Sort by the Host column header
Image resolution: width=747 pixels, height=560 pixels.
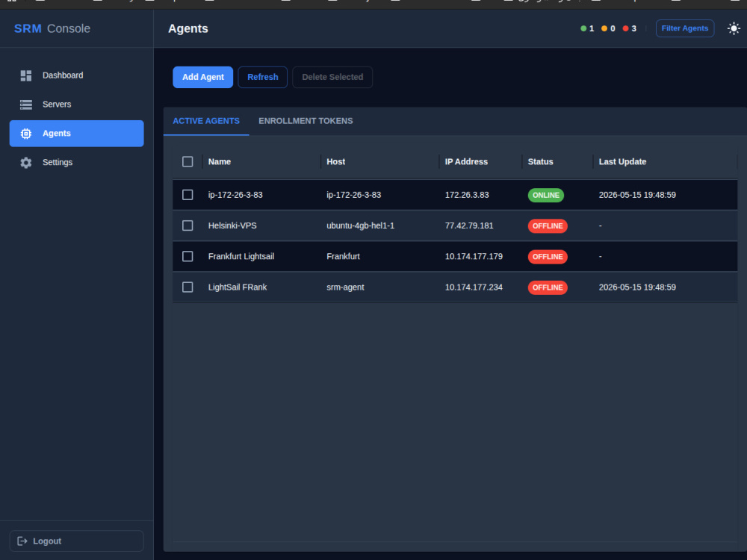tap(336, 162)
